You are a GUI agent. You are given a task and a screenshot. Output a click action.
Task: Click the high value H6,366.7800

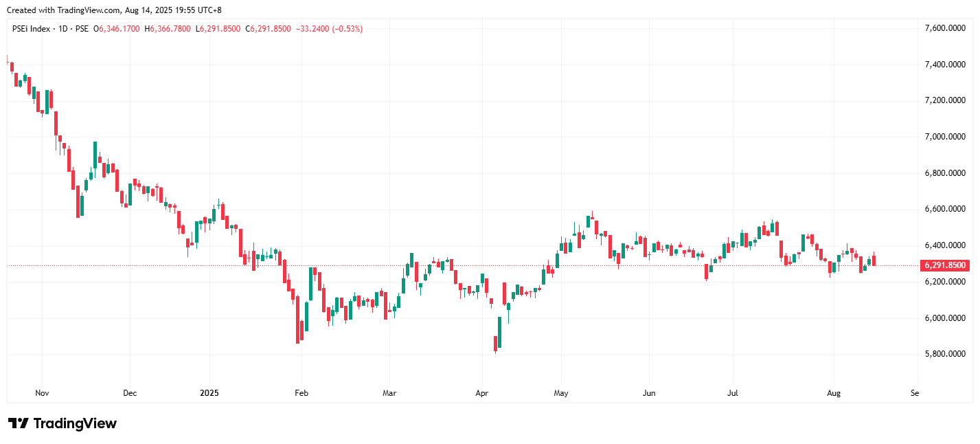tap(168, 29)
